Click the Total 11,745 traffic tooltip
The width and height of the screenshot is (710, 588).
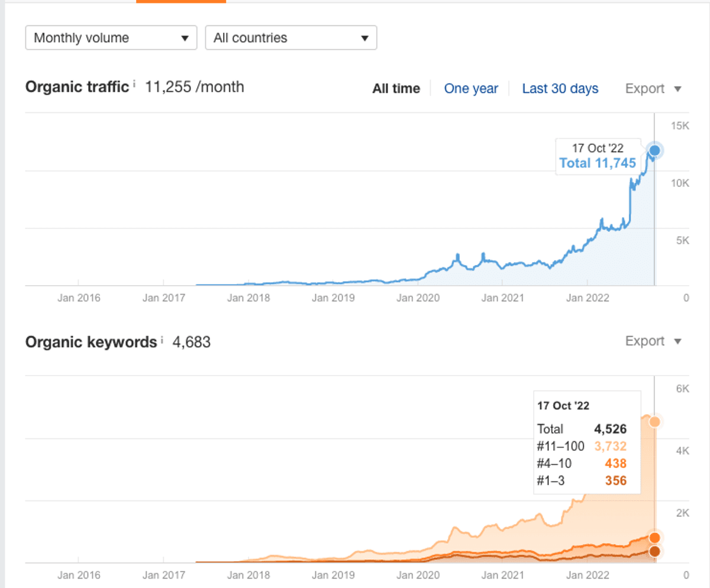(597, 163)
